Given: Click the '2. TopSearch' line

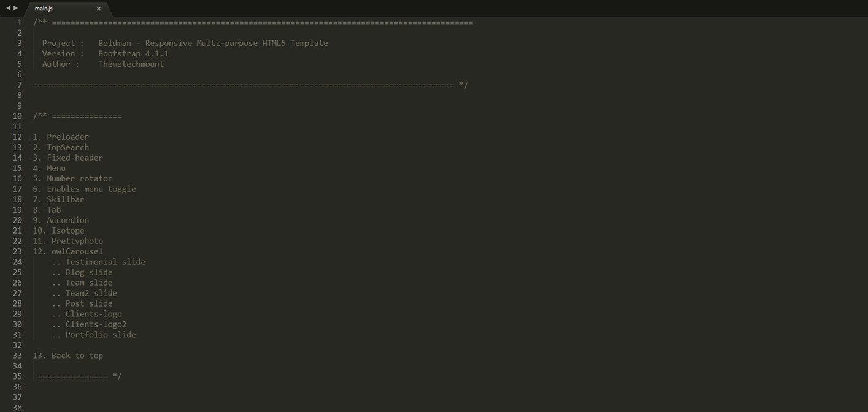Looking at the screenshot, I should coord(61,147).
